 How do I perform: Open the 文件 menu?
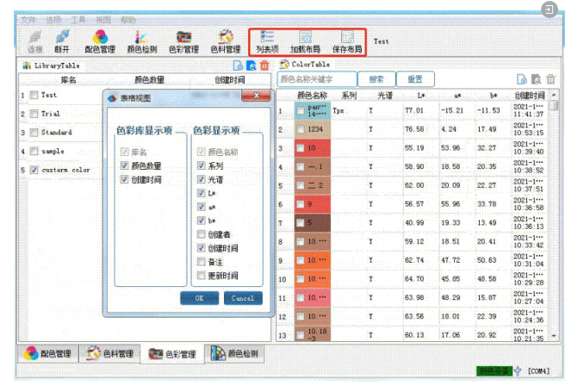click(28, 18)
